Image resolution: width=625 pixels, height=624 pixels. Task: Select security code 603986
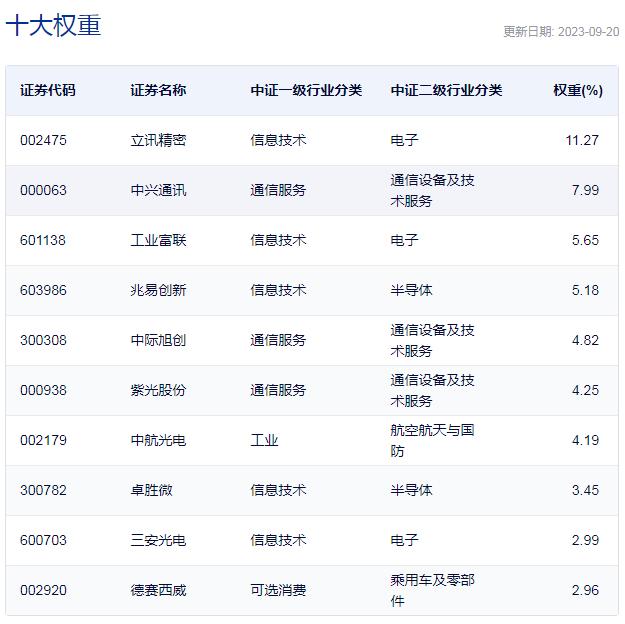tap(43, 290)
